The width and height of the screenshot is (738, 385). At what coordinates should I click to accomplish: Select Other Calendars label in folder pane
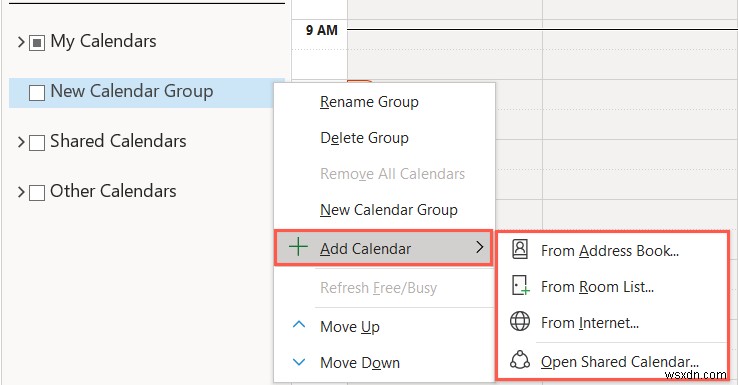tap(113, 191)
